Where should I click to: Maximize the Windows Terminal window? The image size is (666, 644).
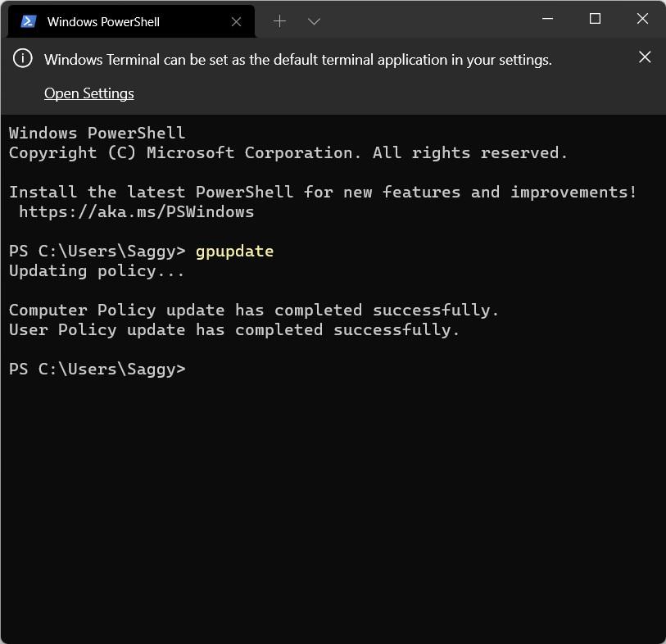tap(596, 19)
